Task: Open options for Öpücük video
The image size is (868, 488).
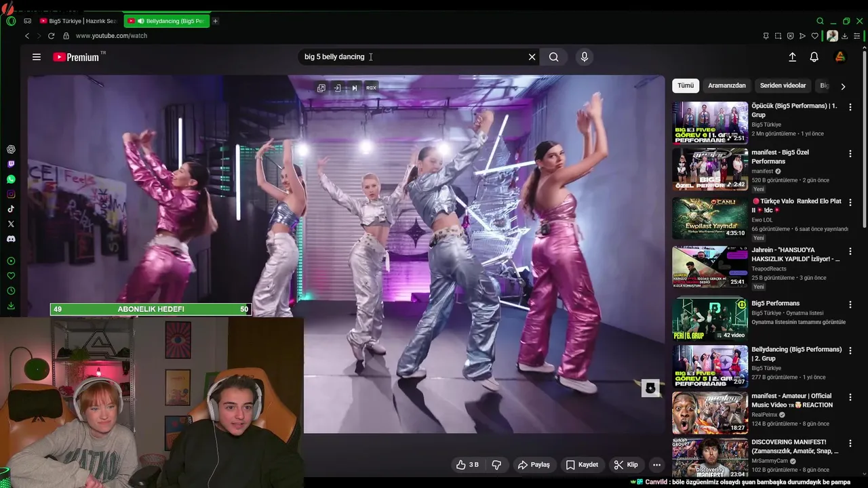Action: (x=850, y=107)
